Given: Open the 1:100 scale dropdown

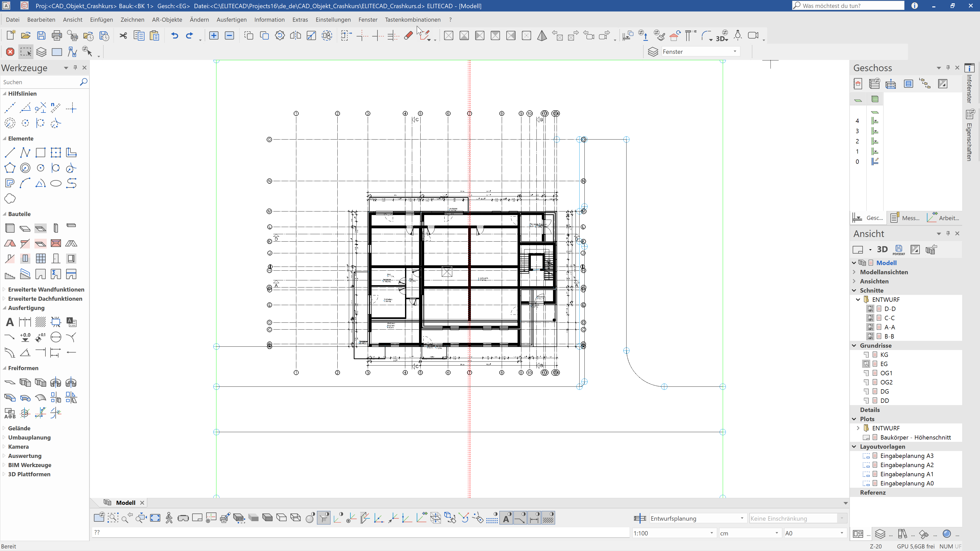Looking at the screenshot, I should pos(712,533).
